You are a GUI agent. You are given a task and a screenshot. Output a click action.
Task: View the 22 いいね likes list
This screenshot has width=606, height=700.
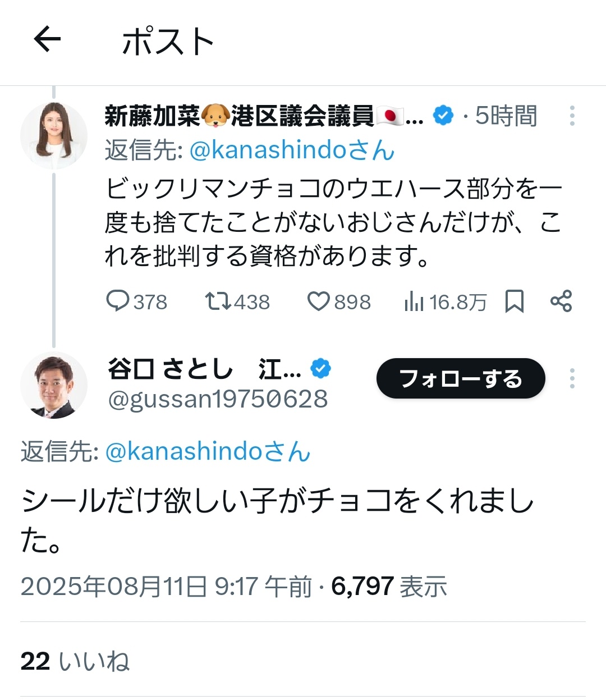[x=75, y=661]
